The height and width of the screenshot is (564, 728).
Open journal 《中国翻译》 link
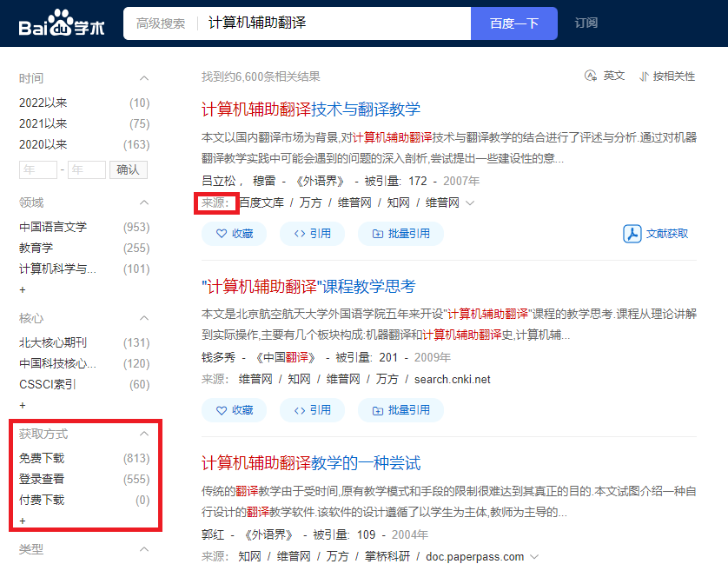tap(286, 357)
